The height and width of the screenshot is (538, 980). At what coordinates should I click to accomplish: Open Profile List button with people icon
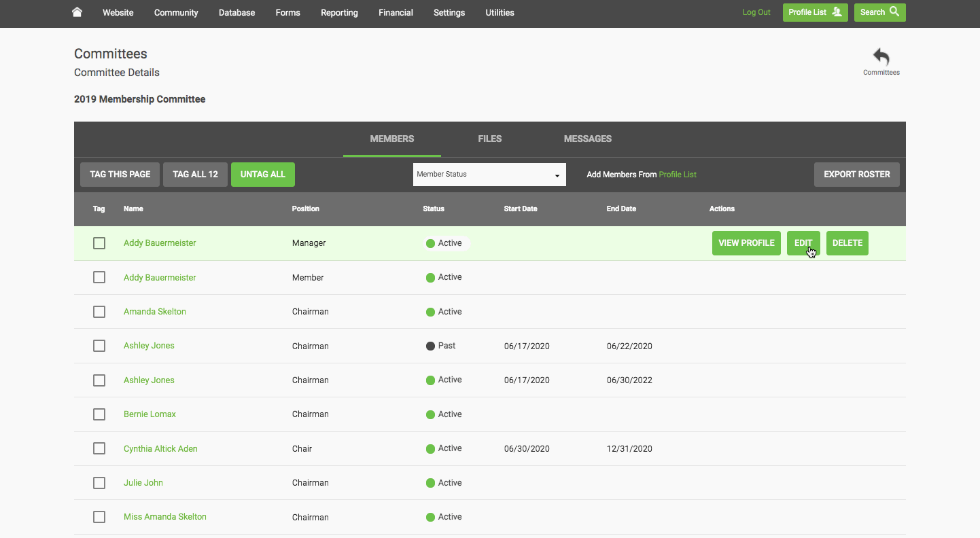pos(816,12)
